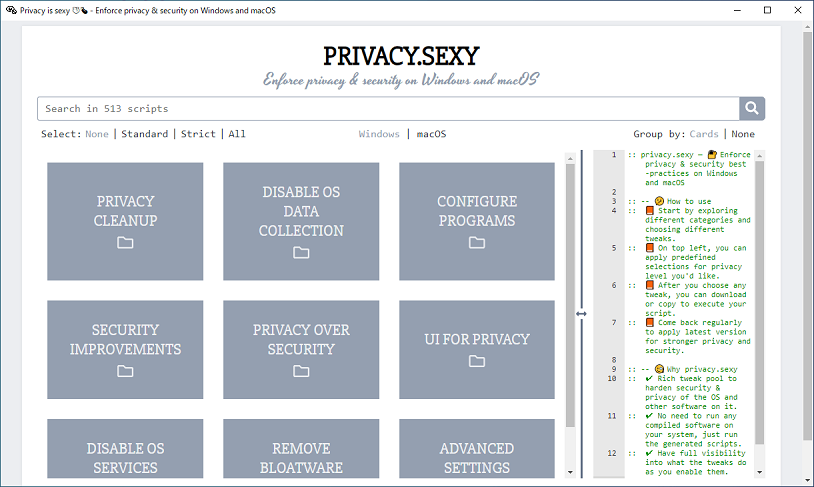Maximize the application window
The height and width of the screenshot is (487, 814).
click(767, 10)
